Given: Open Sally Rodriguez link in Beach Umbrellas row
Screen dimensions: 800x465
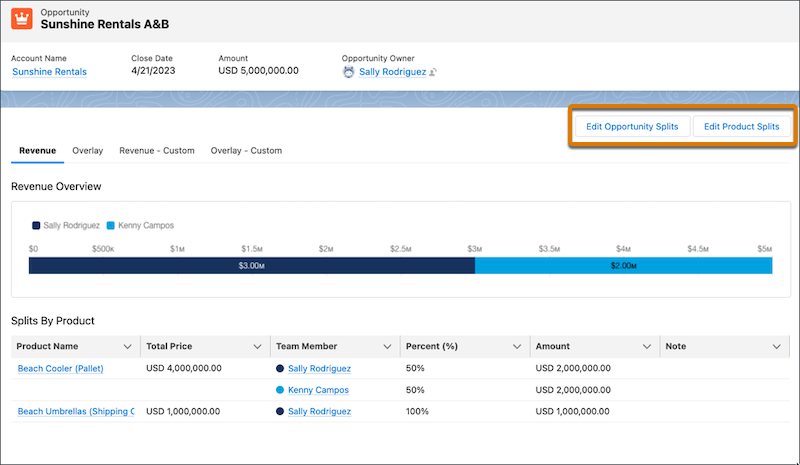Looking at the screenshot, I should tap(319, 411).
